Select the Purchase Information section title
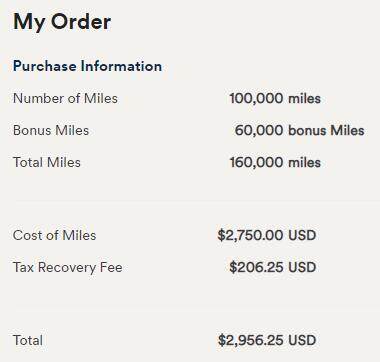This screenshot has width=380, height=362. click(x=87, y=66)
